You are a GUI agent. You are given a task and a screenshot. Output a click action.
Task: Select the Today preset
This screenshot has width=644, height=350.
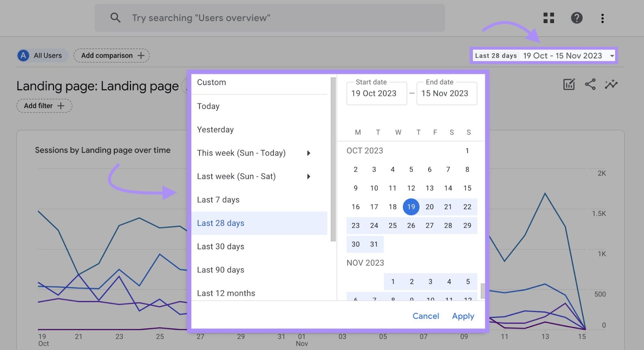tap(259, 106)
